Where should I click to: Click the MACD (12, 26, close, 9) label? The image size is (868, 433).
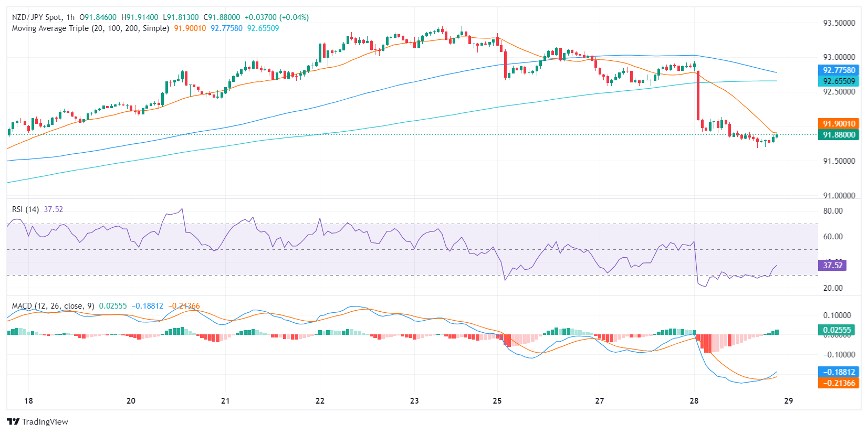click(x=53, y=306)
